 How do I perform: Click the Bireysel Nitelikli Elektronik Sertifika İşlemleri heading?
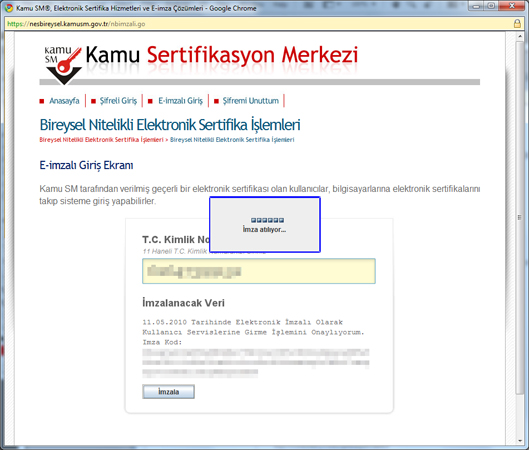point(170,125)
